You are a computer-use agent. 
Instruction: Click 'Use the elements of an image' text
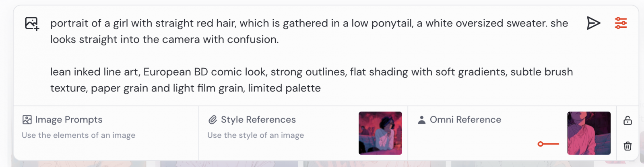coord(78,135)
